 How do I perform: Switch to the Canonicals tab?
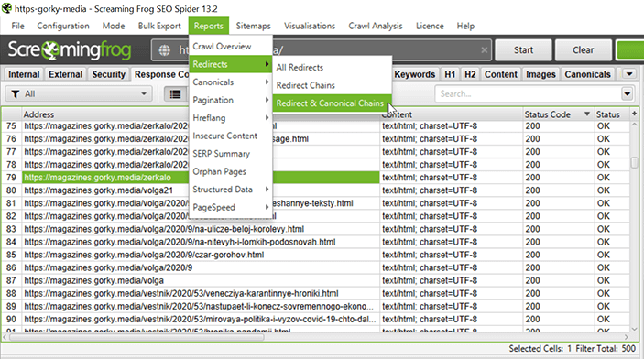click(x=587, y=74)
